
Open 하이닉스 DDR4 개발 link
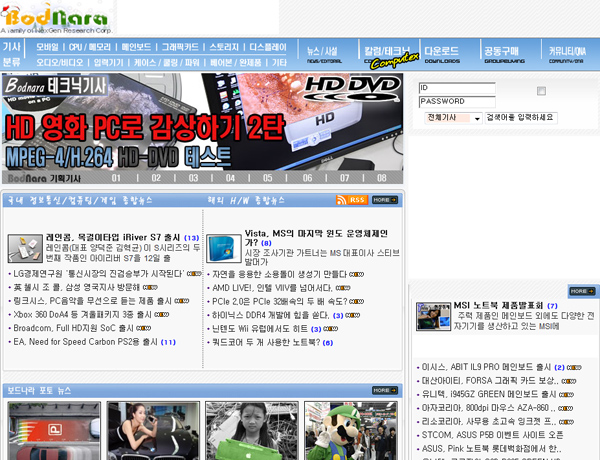[x=271, y=315]
